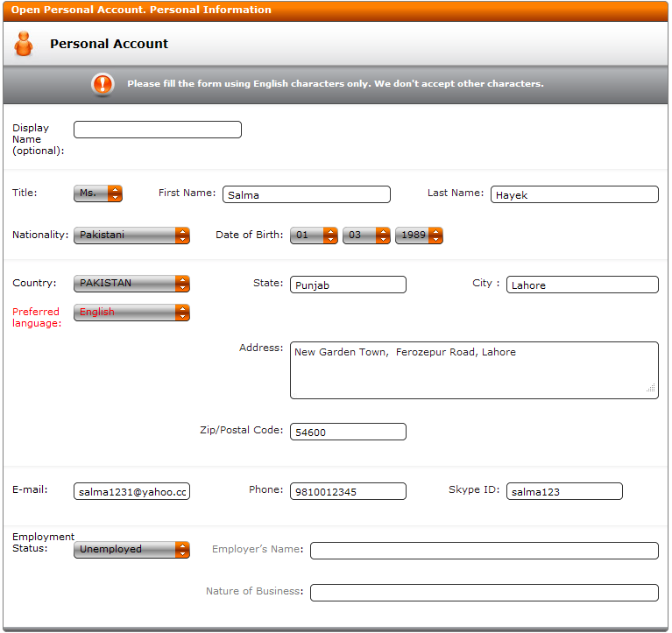This screenshot has width=672, height=633.
Task: Click the Phone field with 9810012345
Action: pos(348,491)
